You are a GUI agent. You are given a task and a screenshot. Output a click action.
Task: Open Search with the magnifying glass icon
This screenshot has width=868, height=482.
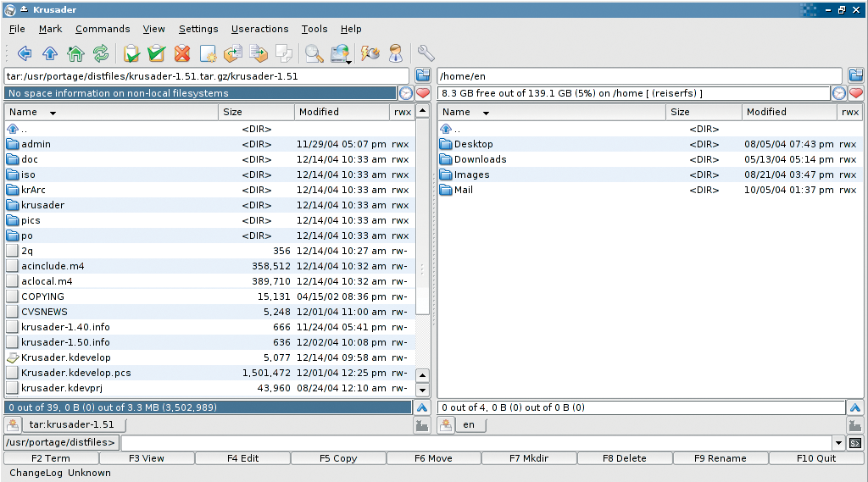click(314, 53)
